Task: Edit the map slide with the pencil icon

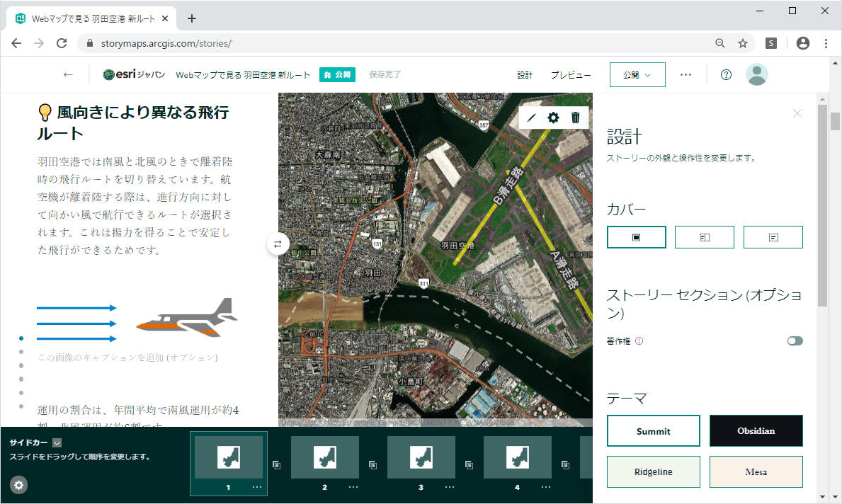Action: [x=531, y=118]
